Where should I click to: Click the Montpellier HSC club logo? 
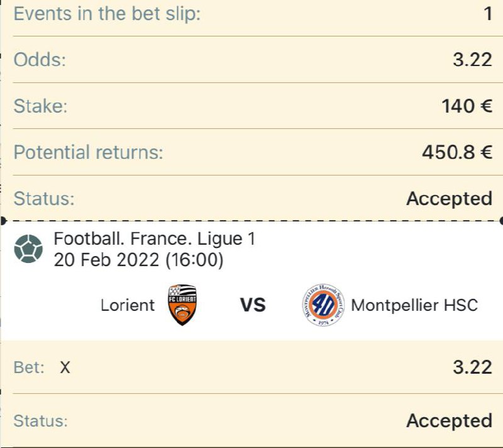(323, 305)
